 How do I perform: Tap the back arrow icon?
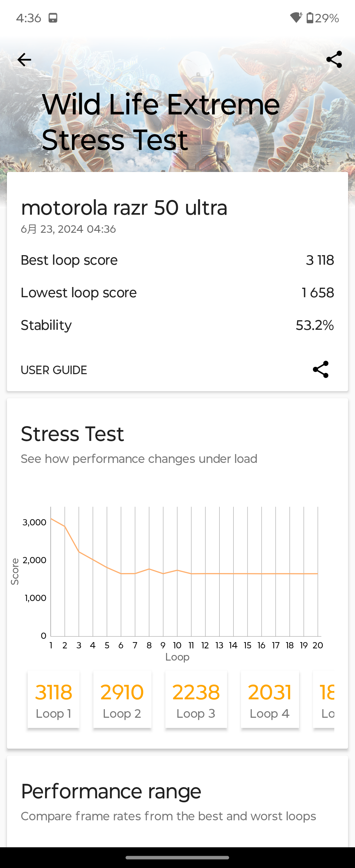[x=24, y=60]
